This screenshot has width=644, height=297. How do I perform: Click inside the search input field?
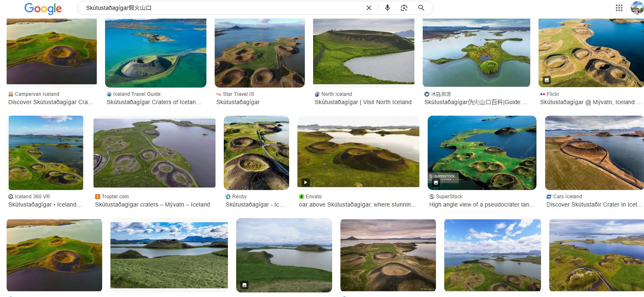tap(223, 8)
